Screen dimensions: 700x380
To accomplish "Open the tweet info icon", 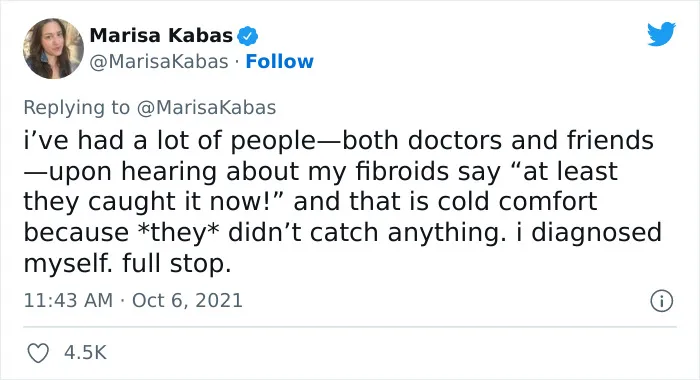I will [661, 301].
